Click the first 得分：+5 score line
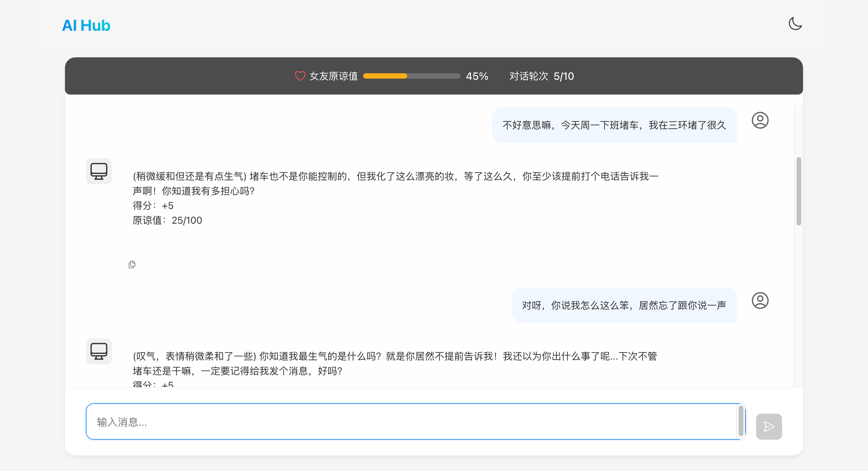The image size is (868, 471). click(153, 206)
